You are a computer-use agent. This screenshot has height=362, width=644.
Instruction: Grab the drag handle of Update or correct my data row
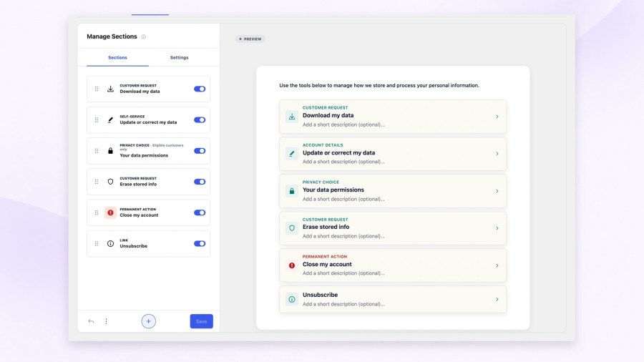tap(97, 120)
